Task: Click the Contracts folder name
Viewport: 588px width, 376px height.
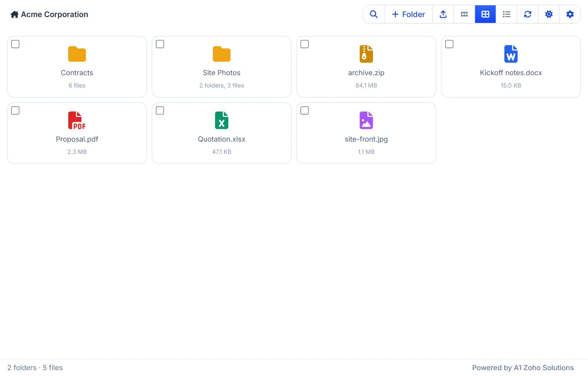Action: [77, 73]
